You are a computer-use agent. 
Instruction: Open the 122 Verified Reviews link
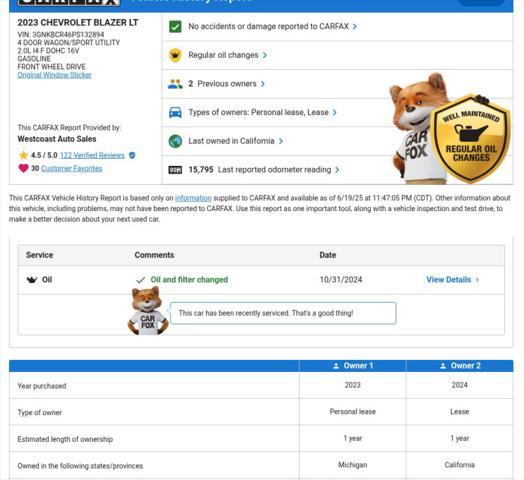[x=92, y=155]
